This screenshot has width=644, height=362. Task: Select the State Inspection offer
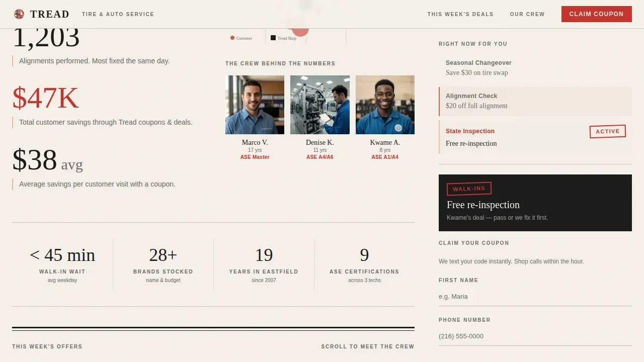pos(535,137)
